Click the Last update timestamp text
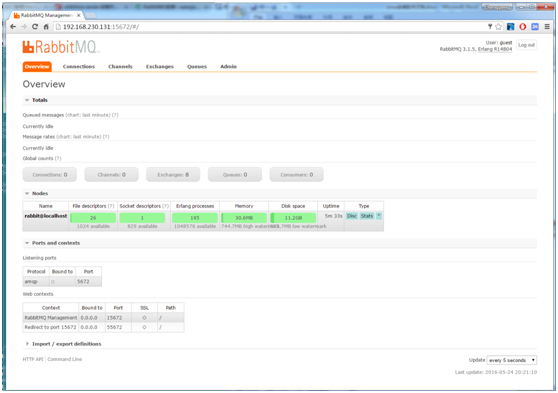The height and width of the screenshot is (393, 558). click(x=496, y=372)
